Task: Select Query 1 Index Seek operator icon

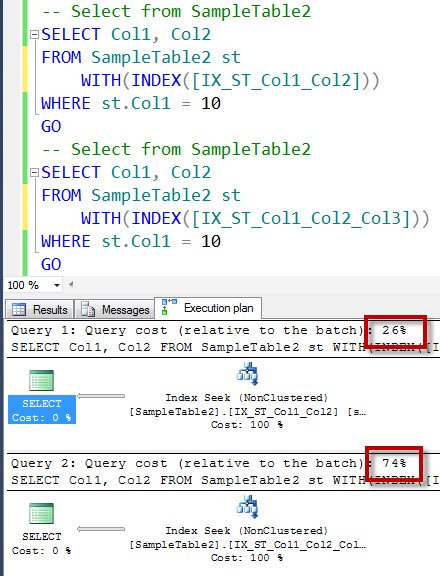Action: tap(247, 374)
